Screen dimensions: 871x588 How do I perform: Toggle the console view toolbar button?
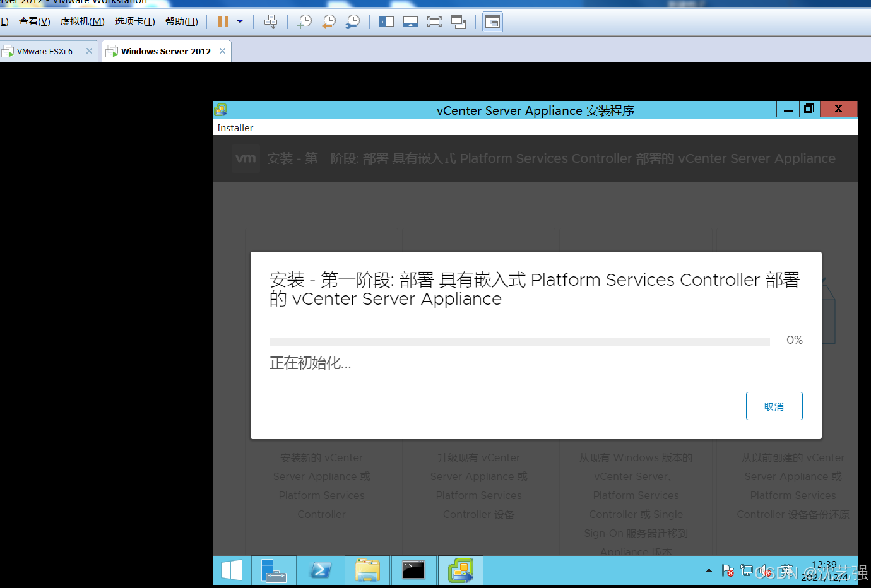tap(492, 22)
